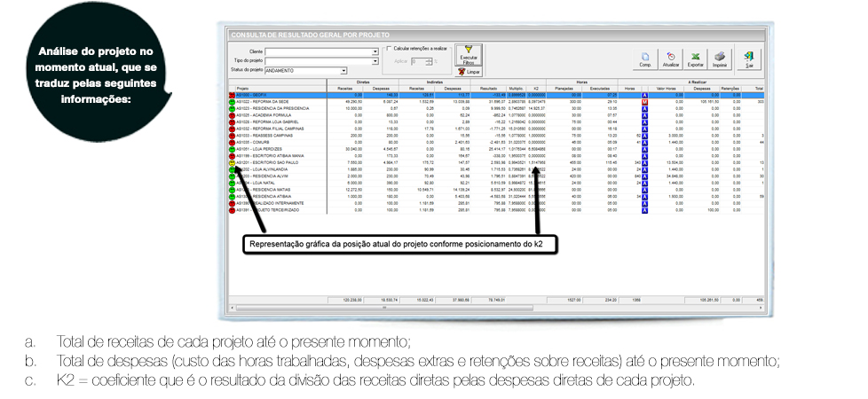Select the AS1025 - ACADEMIA FORMULA row

point(496,115)
